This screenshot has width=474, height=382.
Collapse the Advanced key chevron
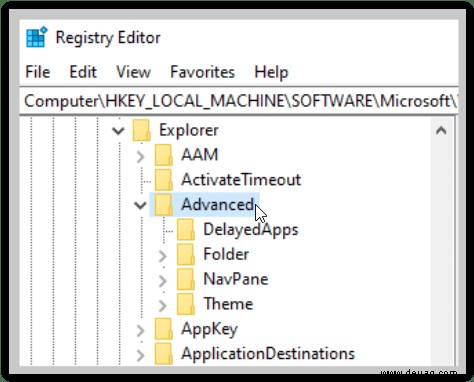140,205
